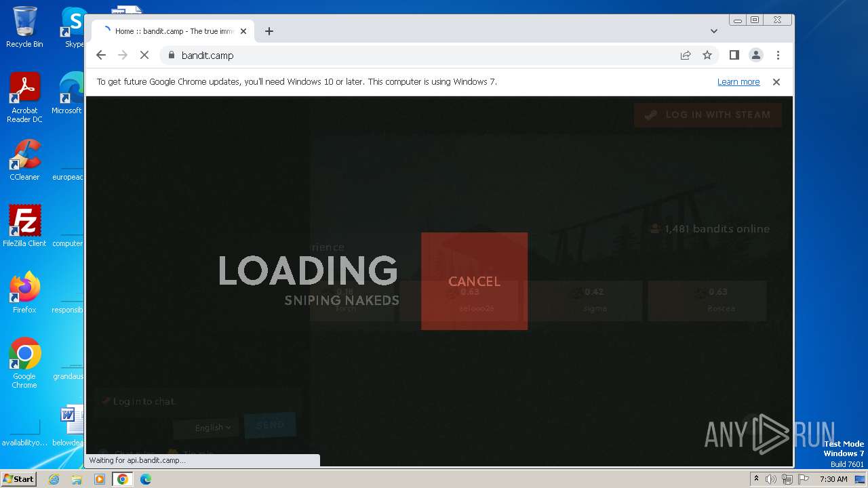Log in with Steam
Screen dimensions: 868x488
[708, 115]
